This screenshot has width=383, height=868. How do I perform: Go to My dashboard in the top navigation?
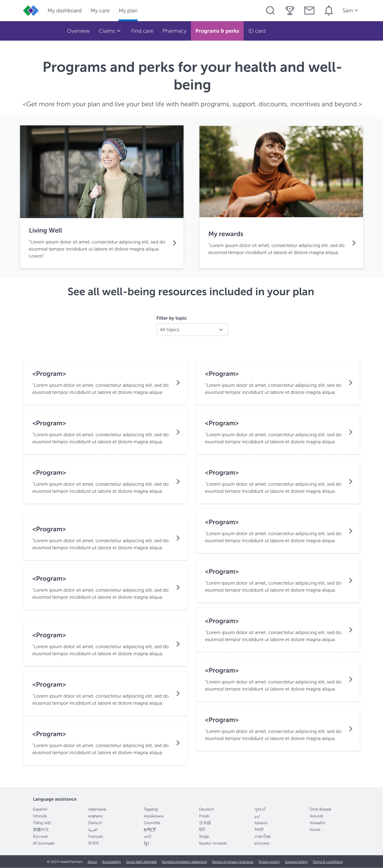click(65, 10)
